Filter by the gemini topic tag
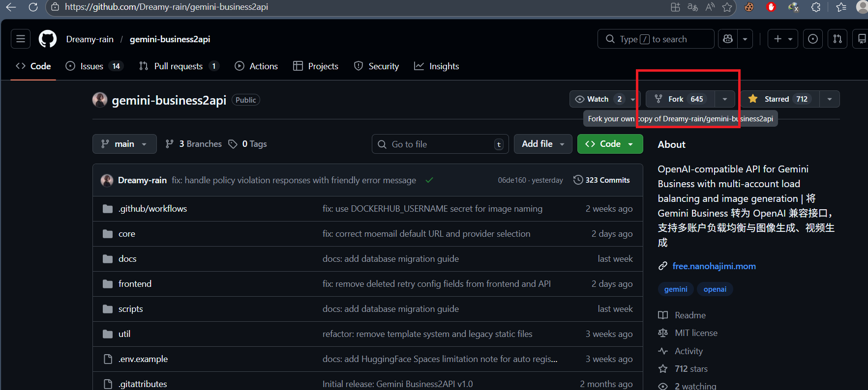Image resolution: width=868 pixels, height=390 pixels. (676, 289)
